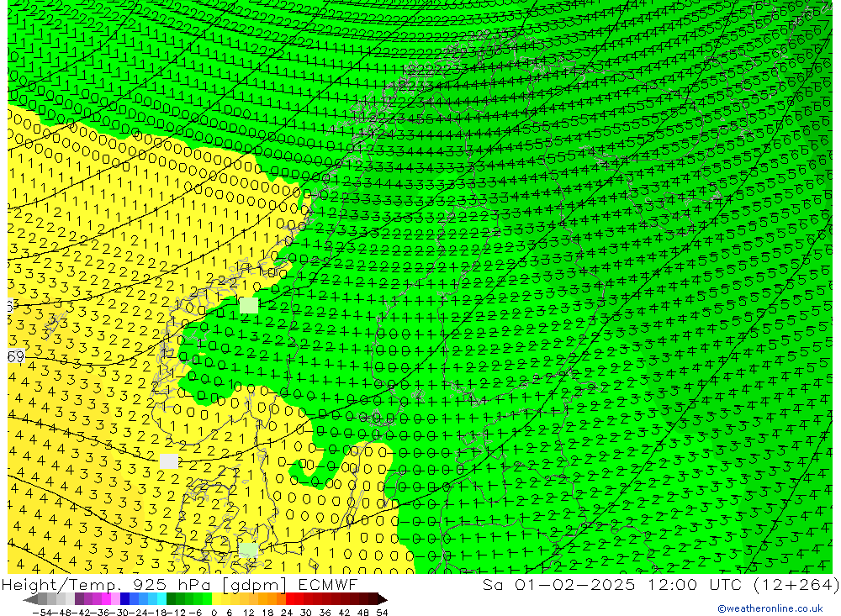Click the "69" contour height label on the map
The width and height of the screenshot is (841, 616).
coord(16,356)
